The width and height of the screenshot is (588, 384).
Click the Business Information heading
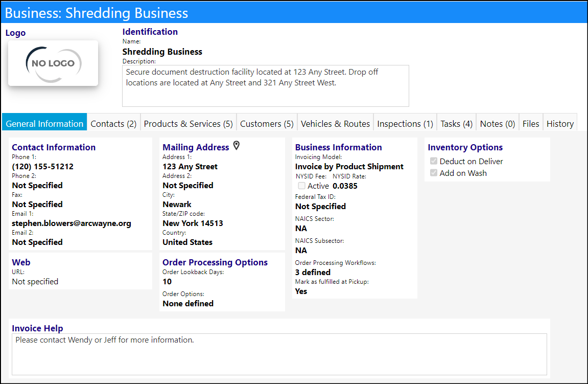[338, 147]
